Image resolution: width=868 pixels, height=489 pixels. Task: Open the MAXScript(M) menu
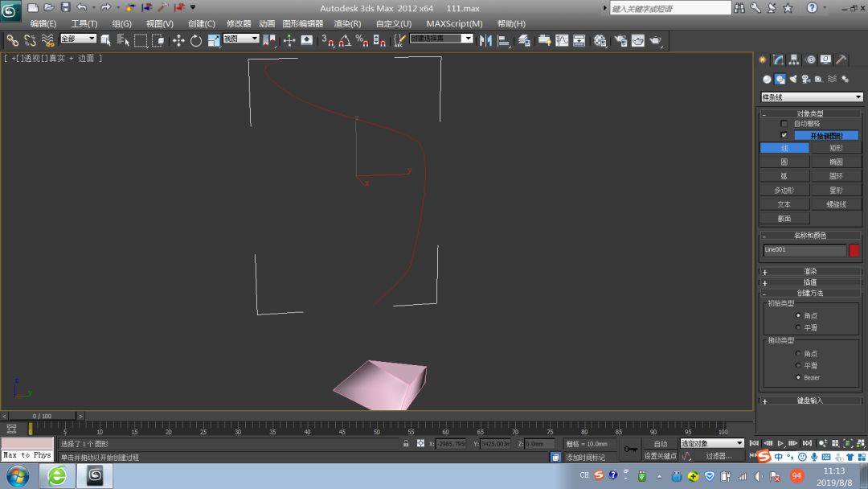click(x=454, y=24)
